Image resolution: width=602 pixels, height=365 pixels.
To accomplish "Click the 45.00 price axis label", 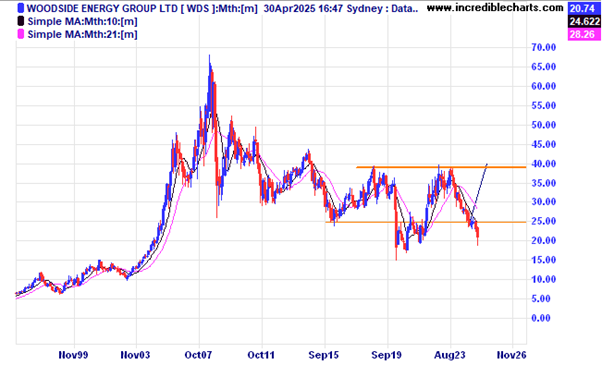I will (x=544, y=144).
